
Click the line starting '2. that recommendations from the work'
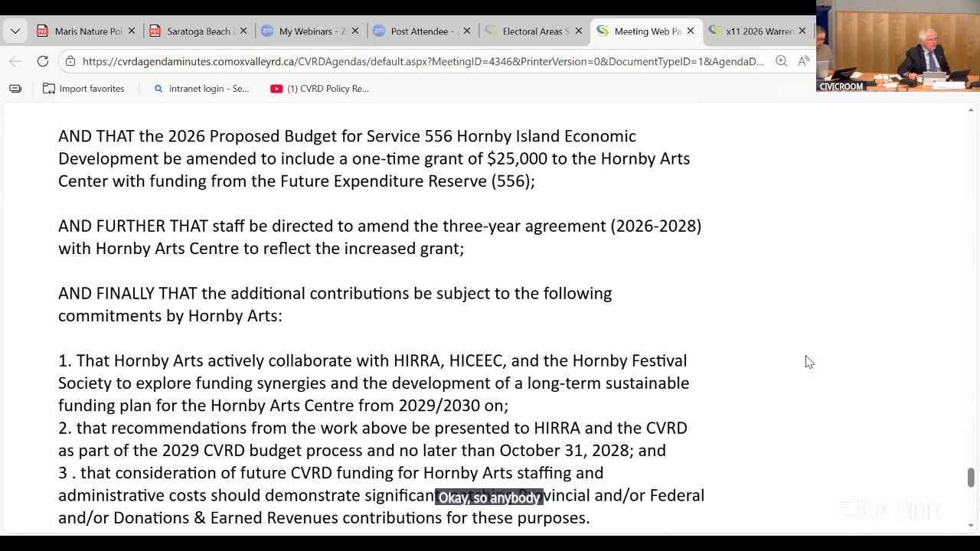[372, 428]
